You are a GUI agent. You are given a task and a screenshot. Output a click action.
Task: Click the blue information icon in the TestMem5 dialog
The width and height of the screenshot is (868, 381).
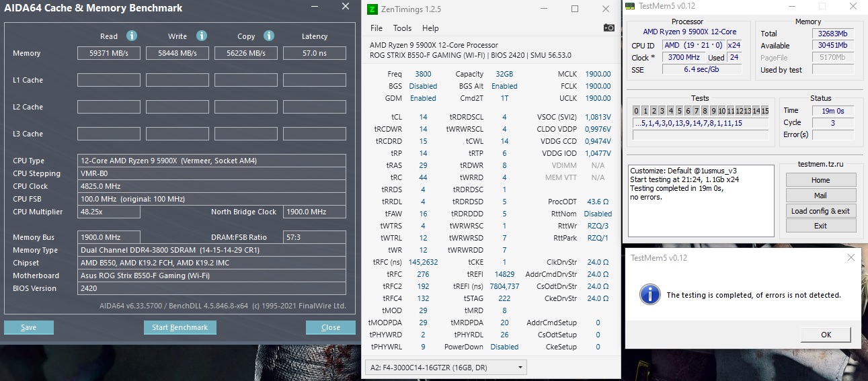649,294
